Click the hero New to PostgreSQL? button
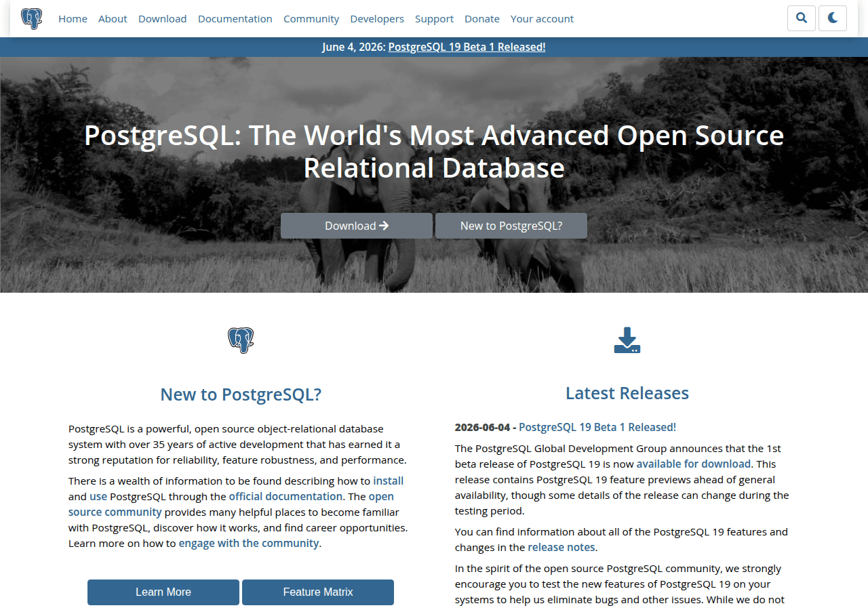Viewport: 868px width, 610px height. [x=511, y=226]
